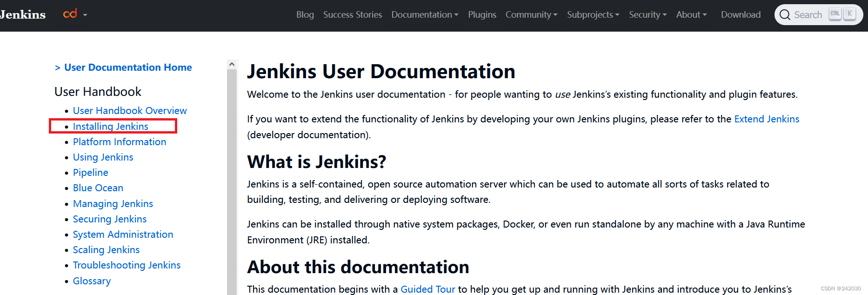Expand the Community dropdown menu

click(x=531, y=15)
